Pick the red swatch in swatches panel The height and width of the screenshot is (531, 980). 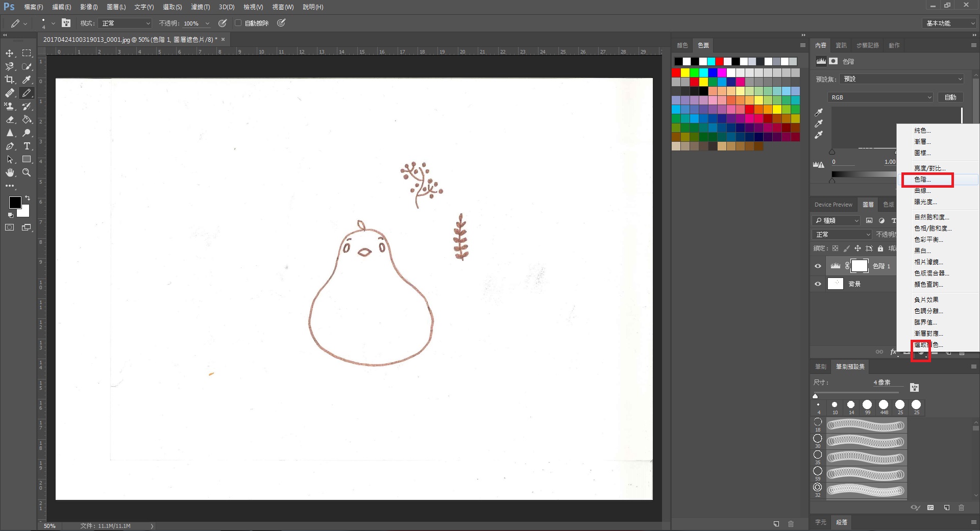tap(676, 73)
